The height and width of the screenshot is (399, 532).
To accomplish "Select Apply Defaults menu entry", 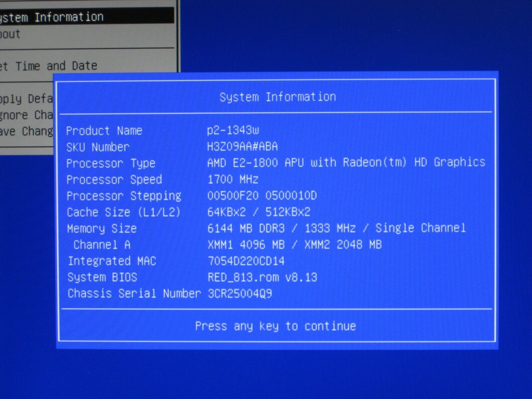I will coord(27,99).
